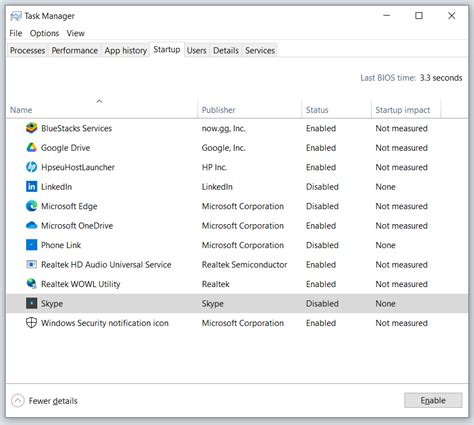This screenshot has width=474, height=425.
Task: Click the now.gg, Inc. publisher cell
Action: coord(223,128)
